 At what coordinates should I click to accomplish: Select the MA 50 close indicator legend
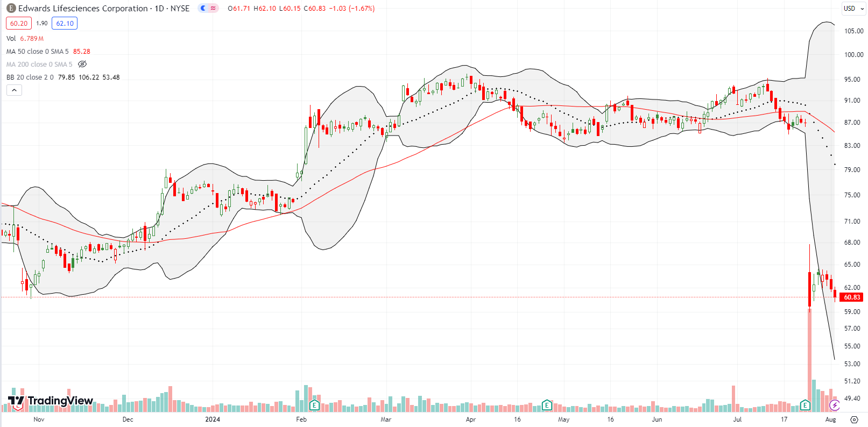38,52
